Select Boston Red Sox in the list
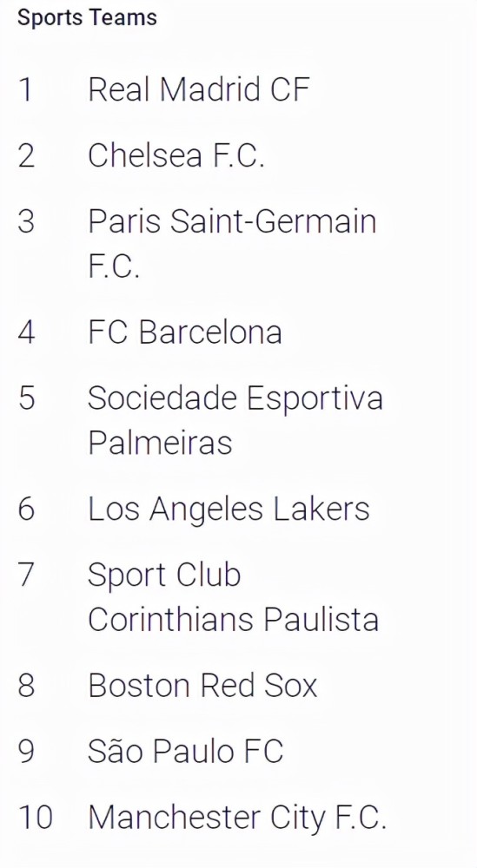The image size is (477, 868). point(202,686)
